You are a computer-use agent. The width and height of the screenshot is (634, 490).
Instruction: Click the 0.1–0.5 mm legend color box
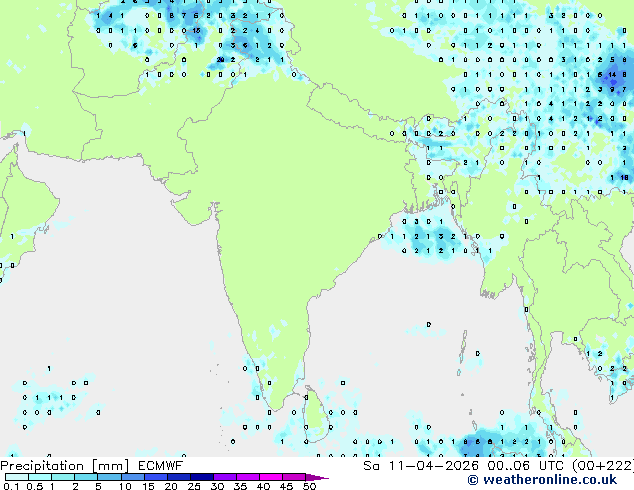point(17,477)
